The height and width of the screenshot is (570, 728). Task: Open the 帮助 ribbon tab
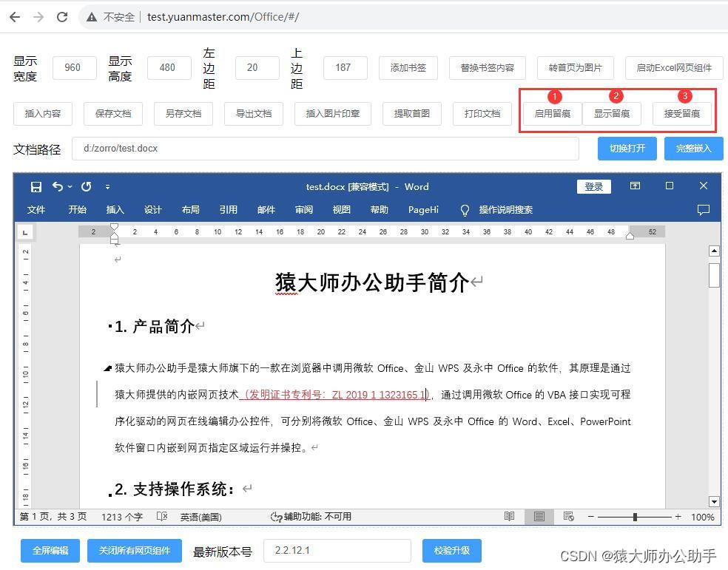pos(379,210)
